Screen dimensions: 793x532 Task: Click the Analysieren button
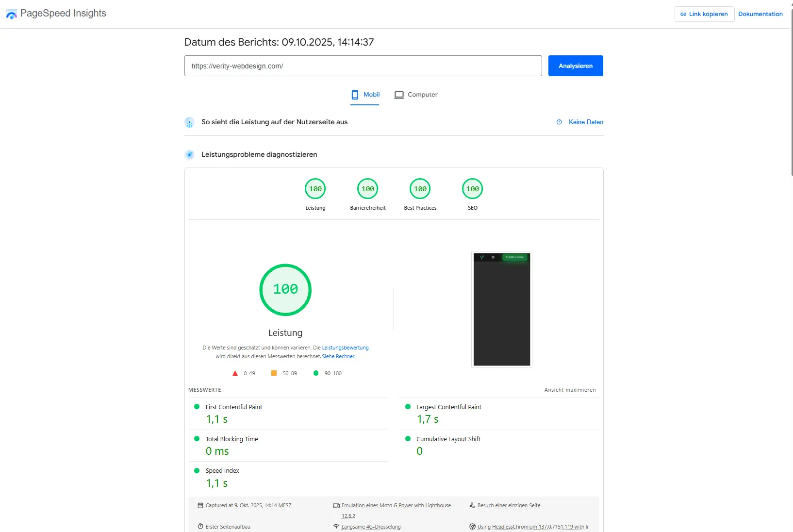pos(575,66)
